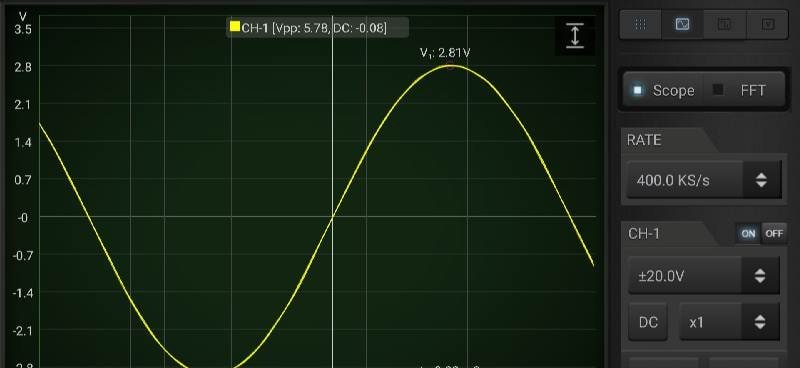Turn CH-1 on with the ON button
Viewport: 800px width, 368px height.
(748, 233)
